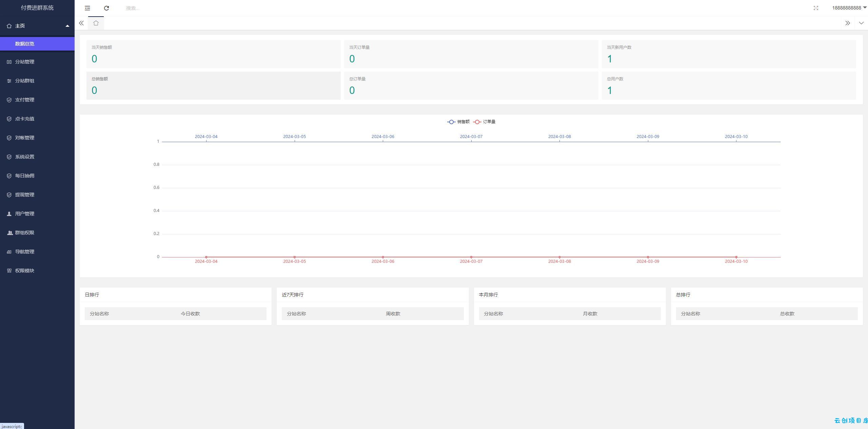
Task: Click the 日排行 panel title
Action: [92, 295]
